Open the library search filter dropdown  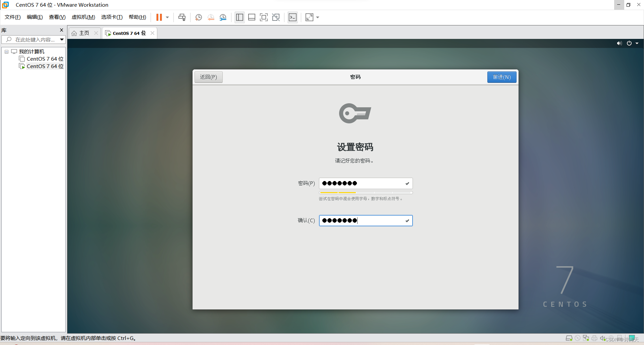click(x=62, y=40)
